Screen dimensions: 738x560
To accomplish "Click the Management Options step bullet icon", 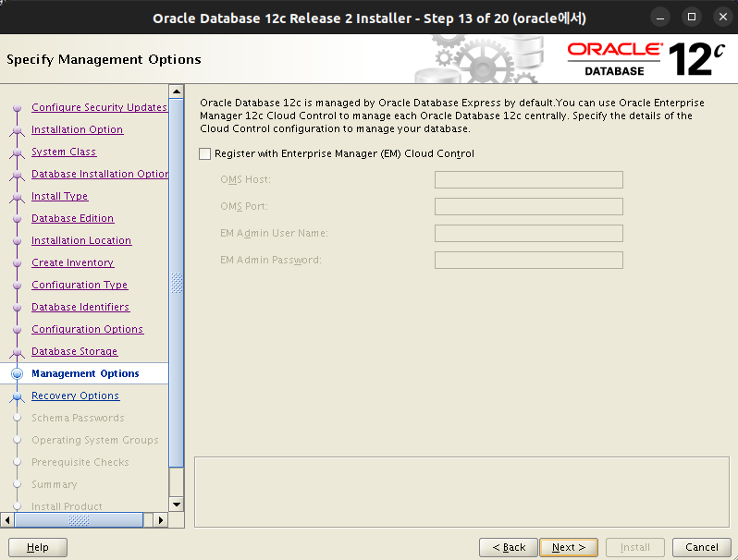I will click(17, 374).
